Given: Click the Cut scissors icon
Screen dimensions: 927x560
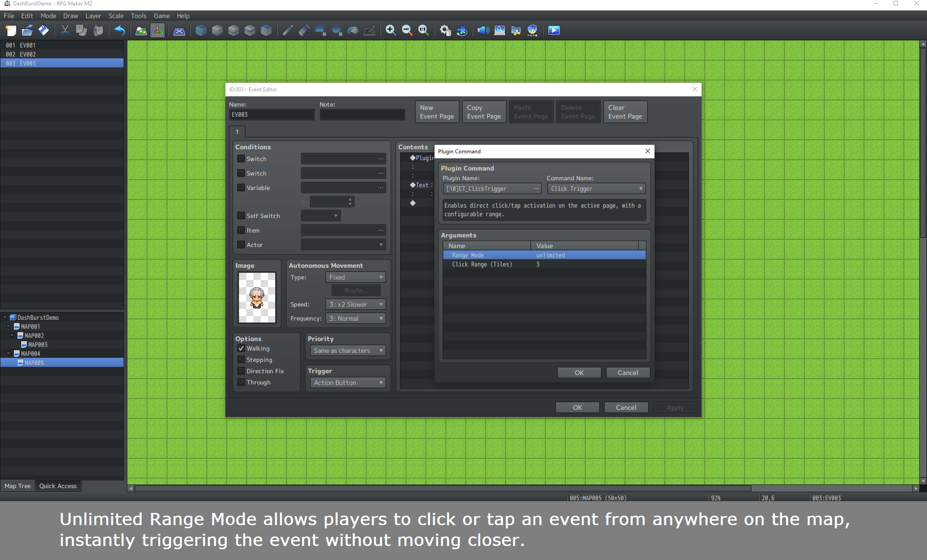Looking at the screenshot, I should coord(65,30).
